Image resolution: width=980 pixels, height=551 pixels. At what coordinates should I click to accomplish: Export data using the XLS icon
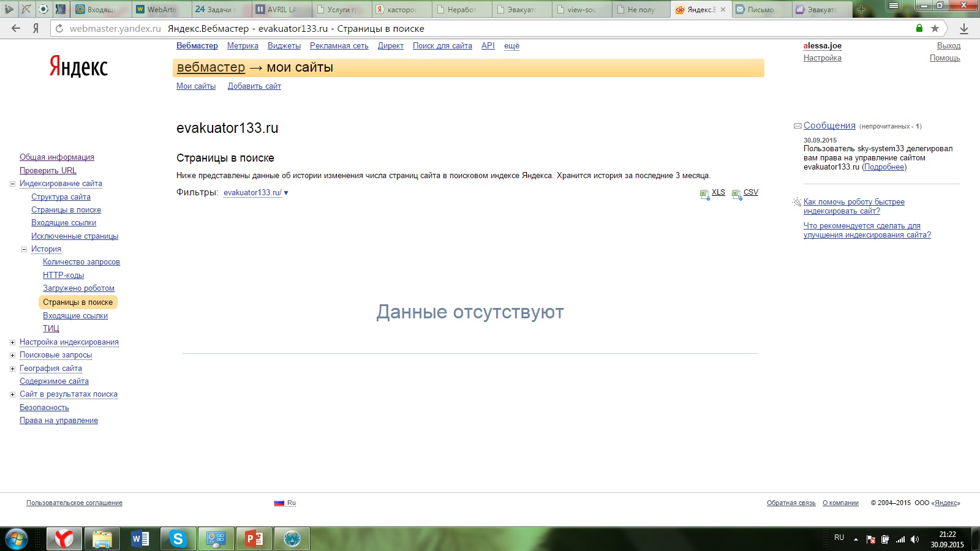tap(705, 195)
